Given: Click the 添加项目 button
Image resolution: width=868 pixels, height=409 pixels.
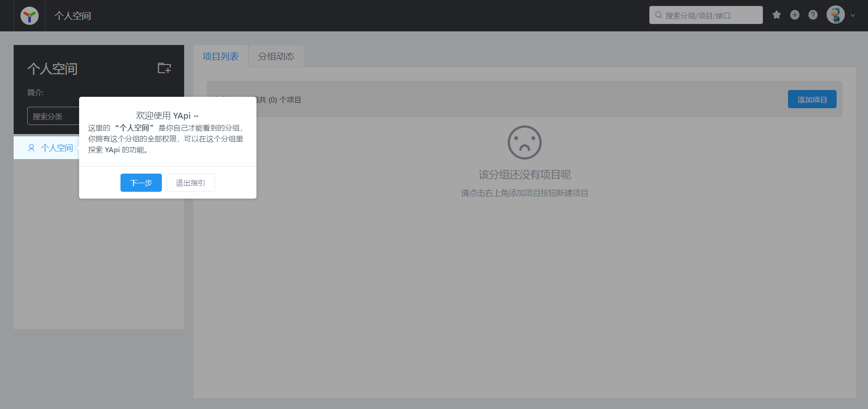Looking at the screenshot, I should click(x=812, y=99).
